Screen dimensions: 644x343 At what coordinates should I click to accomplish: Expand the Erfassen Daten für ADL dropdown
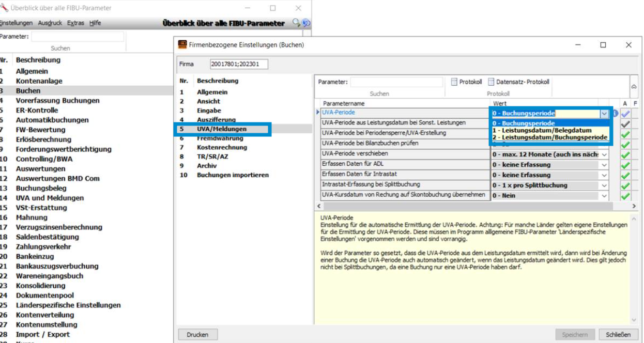click(x=604, y=165)
